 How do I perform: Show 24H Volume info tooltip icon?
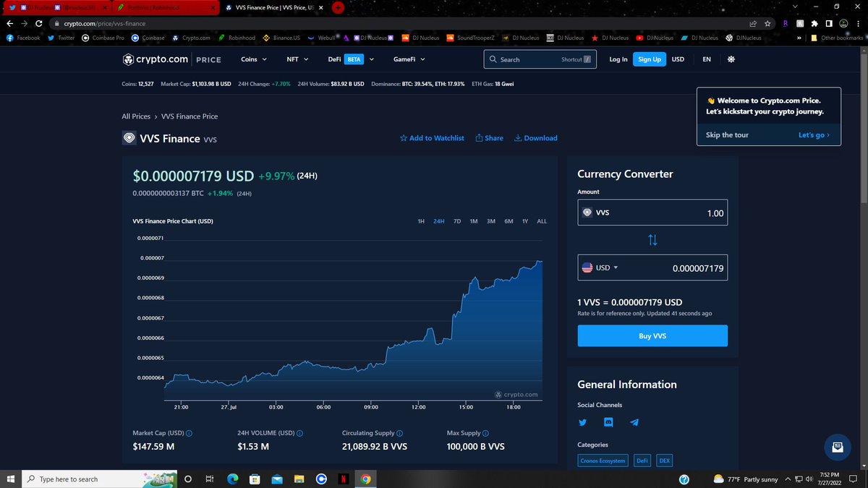299,433
